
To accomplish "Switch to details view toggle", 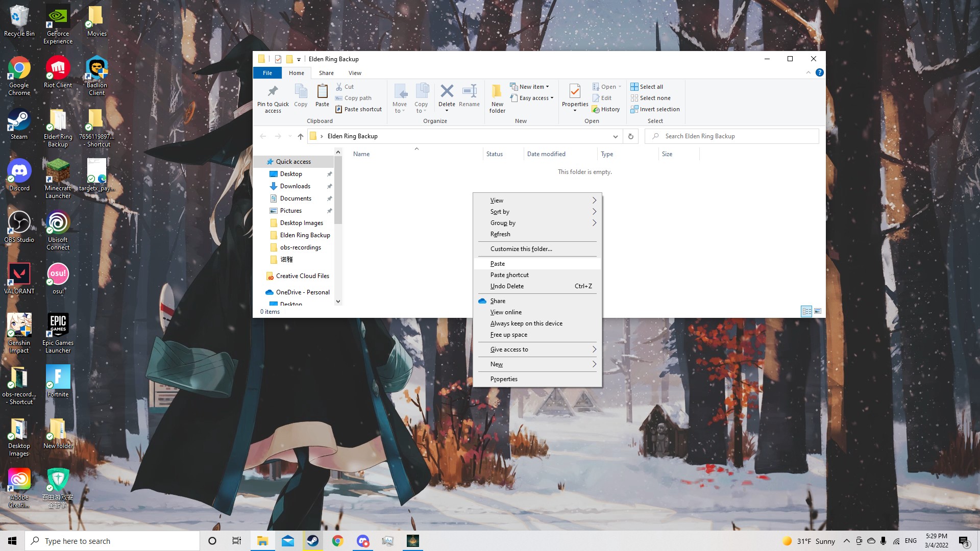I will click(806, 311).
